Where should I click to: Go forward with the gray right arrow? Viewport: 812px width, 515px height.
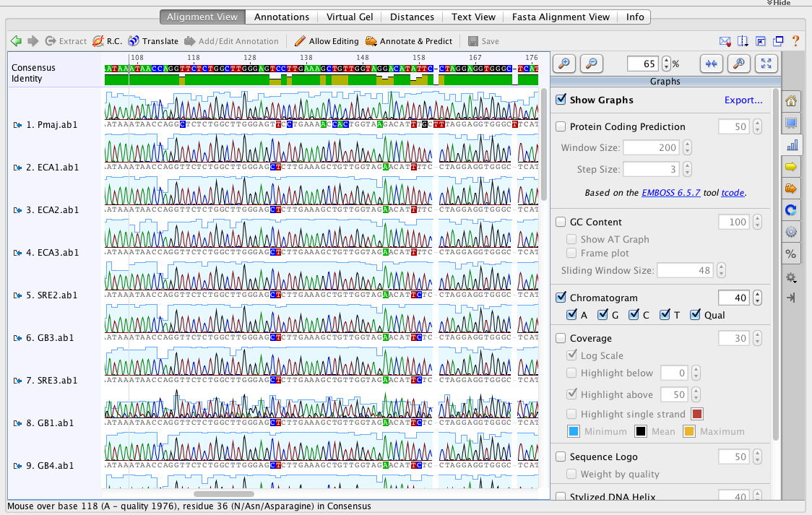pos(33,41)
